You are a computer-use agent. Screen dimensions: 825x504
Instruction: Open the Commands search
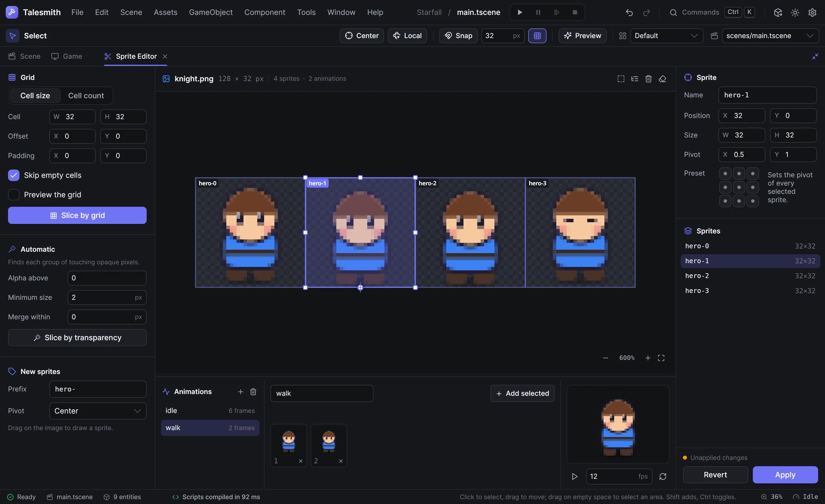[x=712, y=12]
